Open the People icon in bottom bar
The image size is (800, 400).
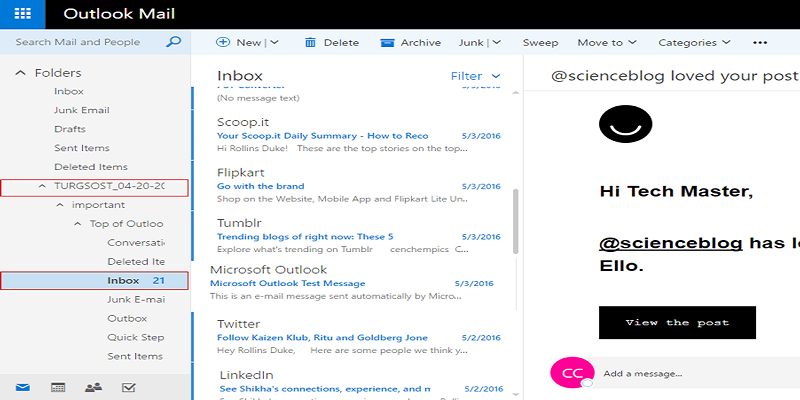(93, 388)
